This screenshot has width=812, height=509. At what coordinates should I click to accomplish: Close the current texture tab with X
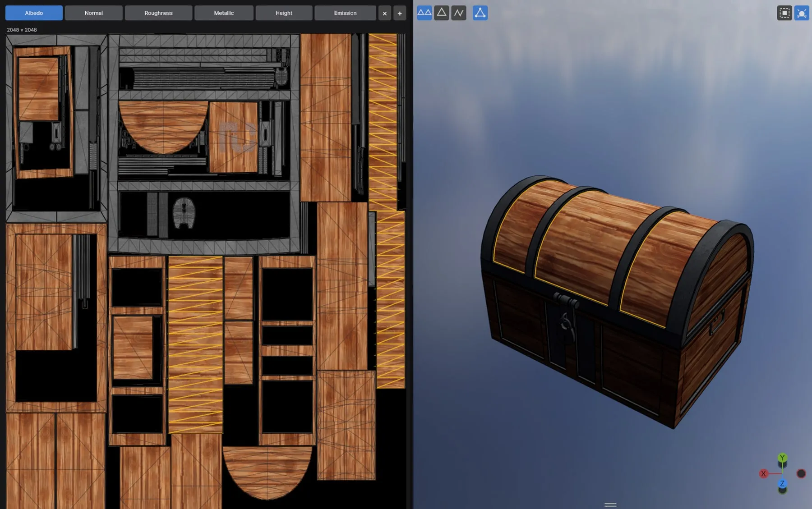pos(385,14)
